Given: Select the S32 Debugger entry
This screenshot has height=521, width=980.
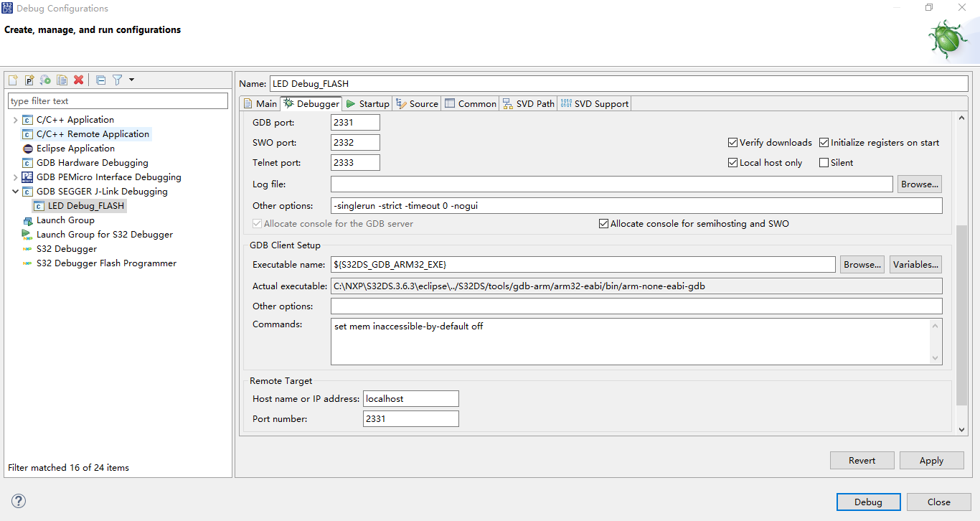Looking at the screenshot, I should (x=66, y=249).
